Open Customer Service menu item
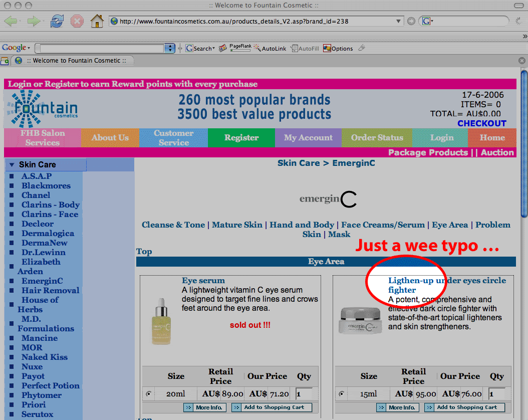Viewport: 528px width, 420px height. click(x=174, y=138)
